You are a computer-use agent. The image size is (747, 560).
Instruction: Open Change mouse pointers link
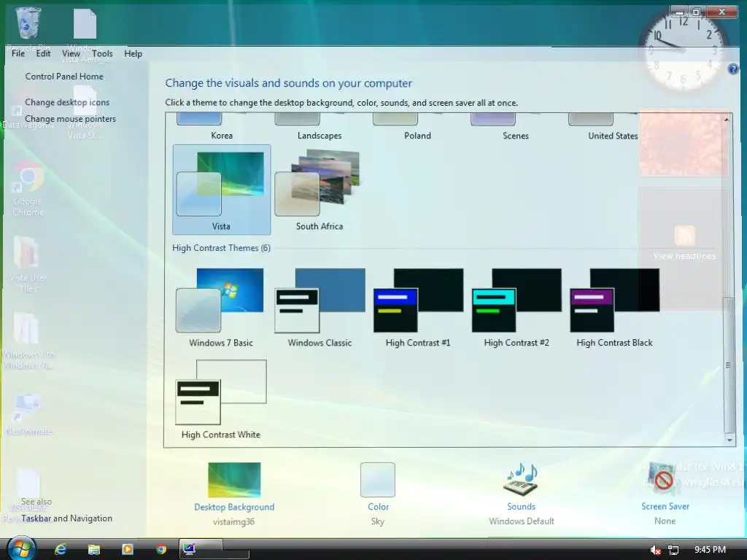point(71,119)
